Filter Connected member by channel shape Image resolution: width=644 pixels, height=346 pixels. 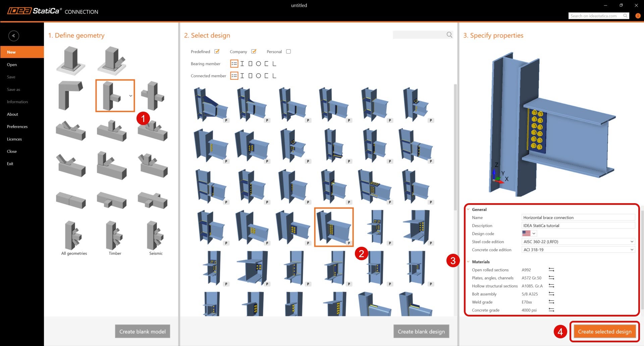click(x=266, y=76)
